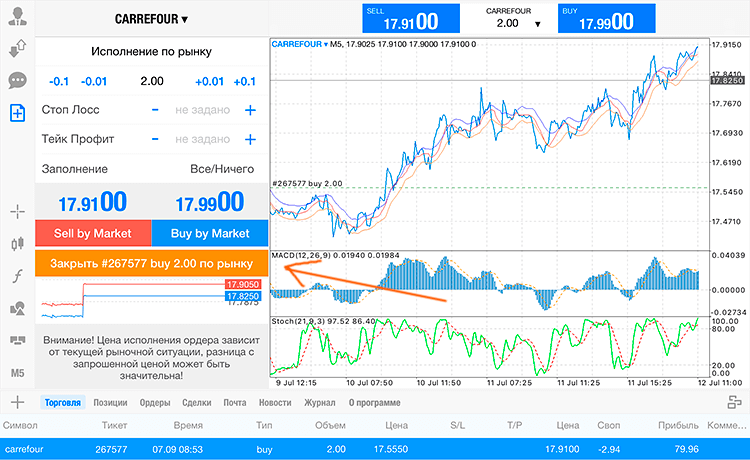Click the MACD(12,26,9) indicator label
This screenshot has height=460, width=750.
(335, 255)
